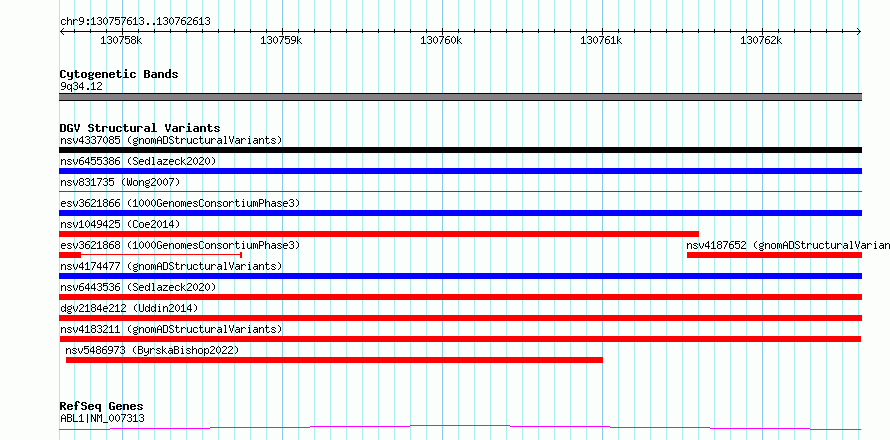
Task: Click the short red esv3621868 variant feature
Action: (x=150, y=255)
